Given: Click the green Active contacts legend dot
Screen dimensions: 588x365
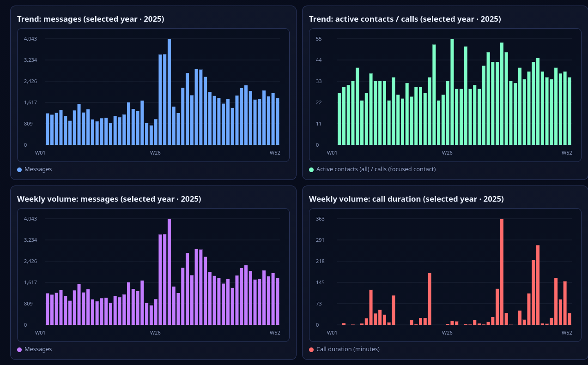Looking at the screenshot, I should [311, 169].
